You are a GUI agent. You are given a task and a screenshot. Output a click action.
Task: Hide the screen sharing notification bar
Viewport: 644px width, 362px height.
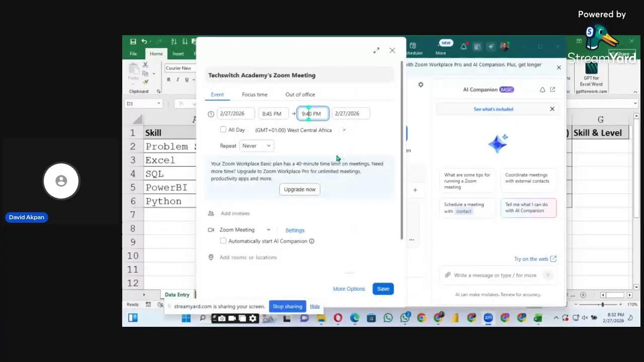tap(315, 306)
